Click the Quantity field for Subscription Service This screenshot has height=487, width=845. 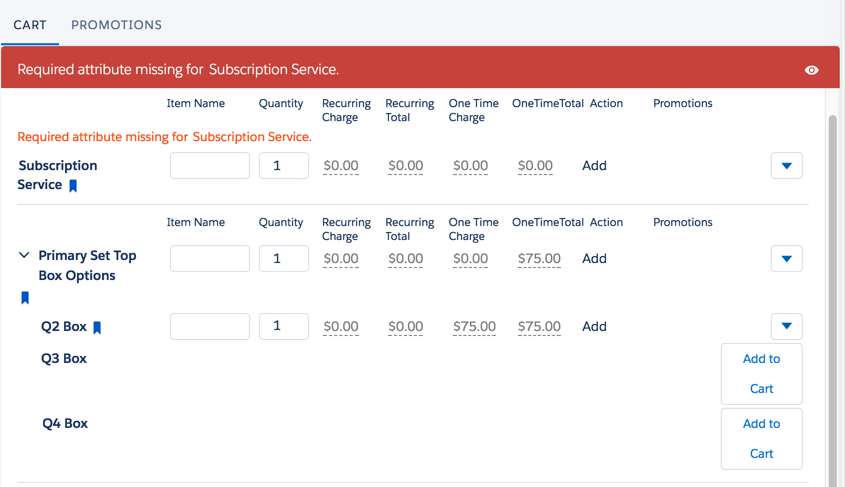click(283, 165)
